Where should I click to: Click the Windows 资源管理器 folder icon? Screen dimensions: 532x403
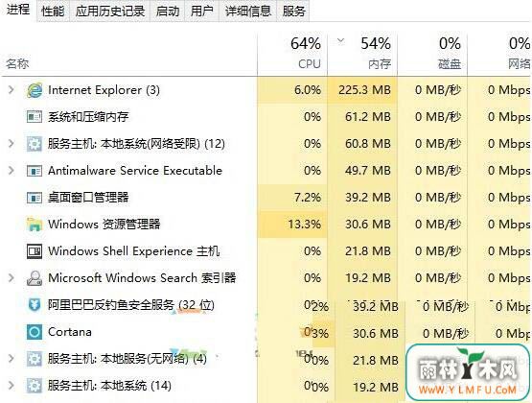point(35,225)
